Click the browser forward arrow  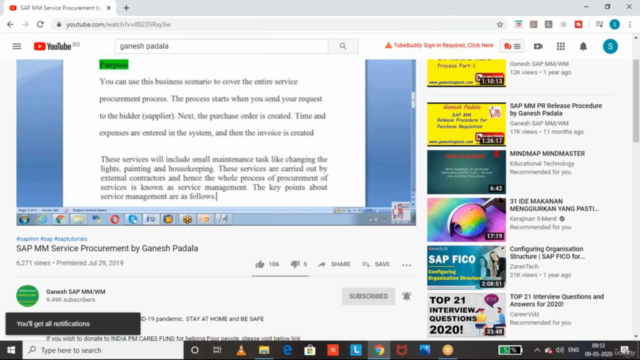pos(25,24)
